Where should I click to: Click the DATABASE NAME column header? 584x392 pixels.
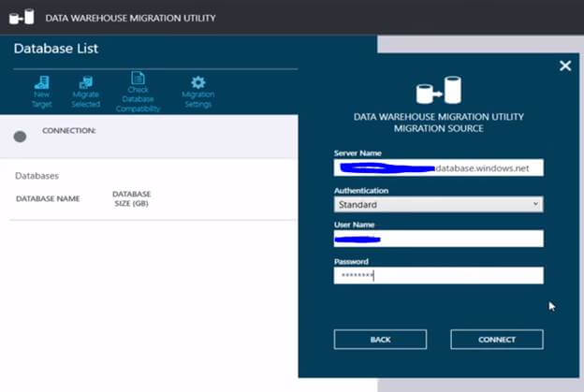tap(48, 198)
